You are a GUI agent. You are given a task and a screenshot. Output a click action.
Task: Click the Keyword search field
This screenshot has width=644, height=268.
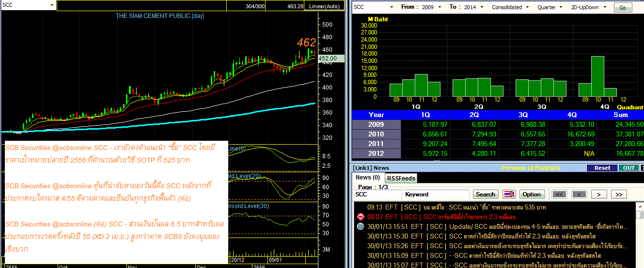point(436,194)
